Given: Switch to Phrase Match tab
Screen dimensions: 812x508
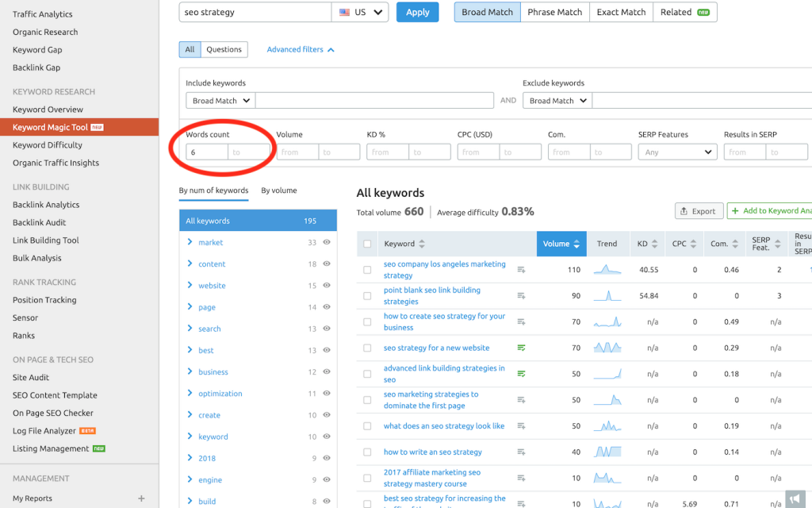Looking at the screenshot, I should click(554, 12).
